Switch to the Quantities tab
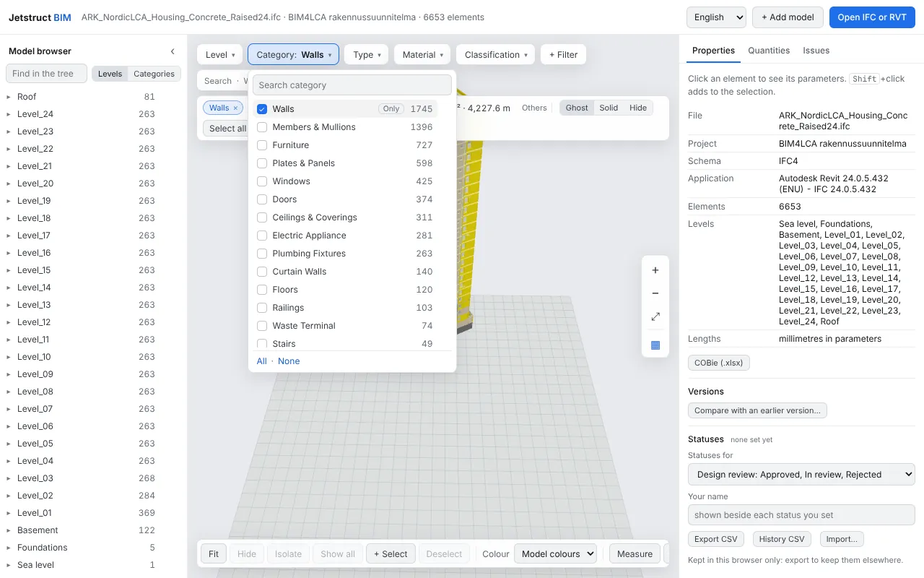The width and height of the screenshot is (924, 578). point(769,51)
